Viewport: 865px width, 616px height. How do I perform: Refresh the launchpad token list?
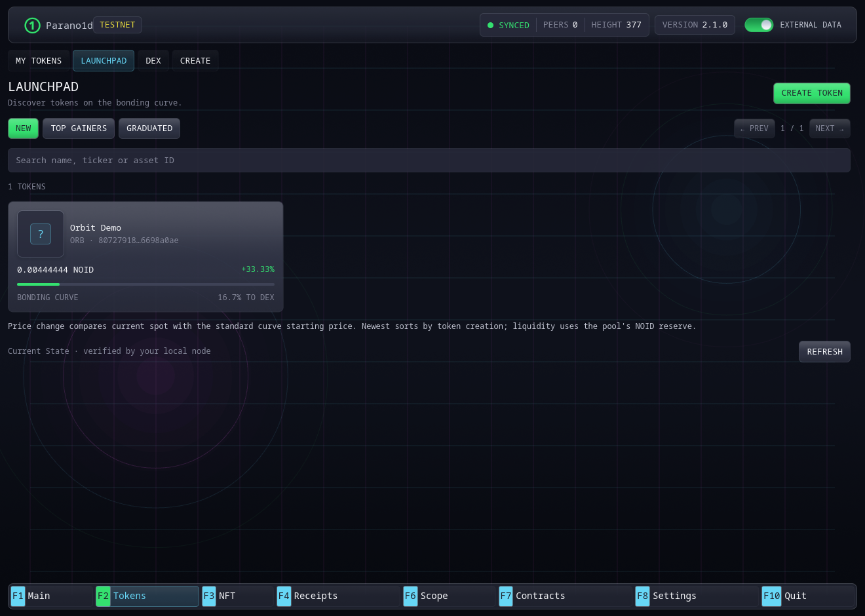[824, 352]
